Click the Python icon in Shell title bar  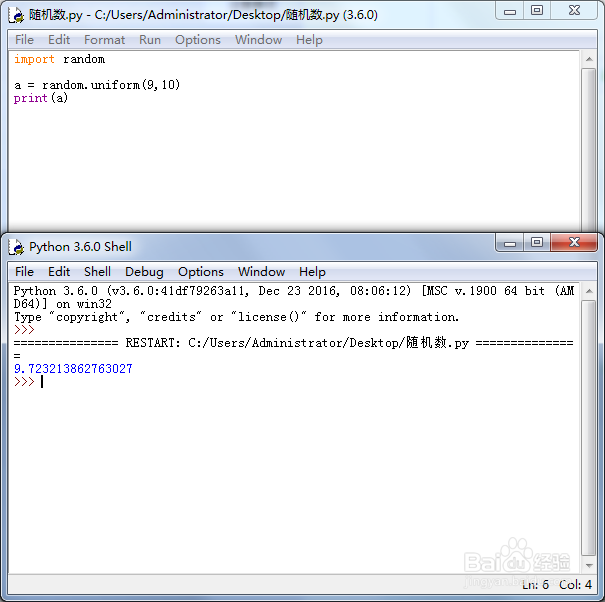coord(16,247)
